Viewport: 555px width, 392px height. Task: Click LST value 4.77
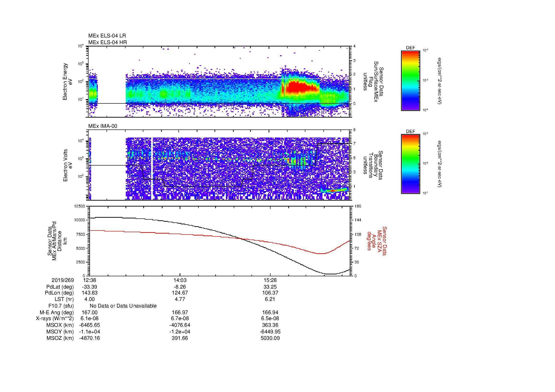[x=180, y=299]
